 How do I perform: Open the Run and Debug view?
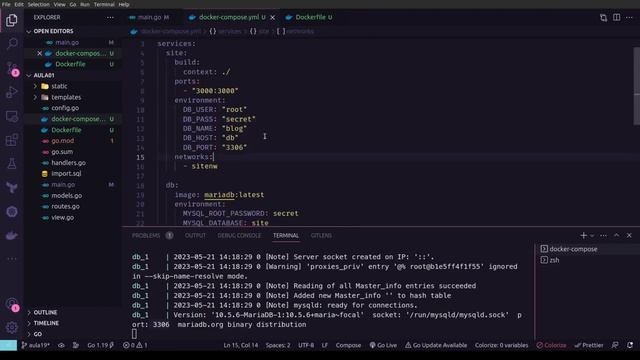pos(11,92)
